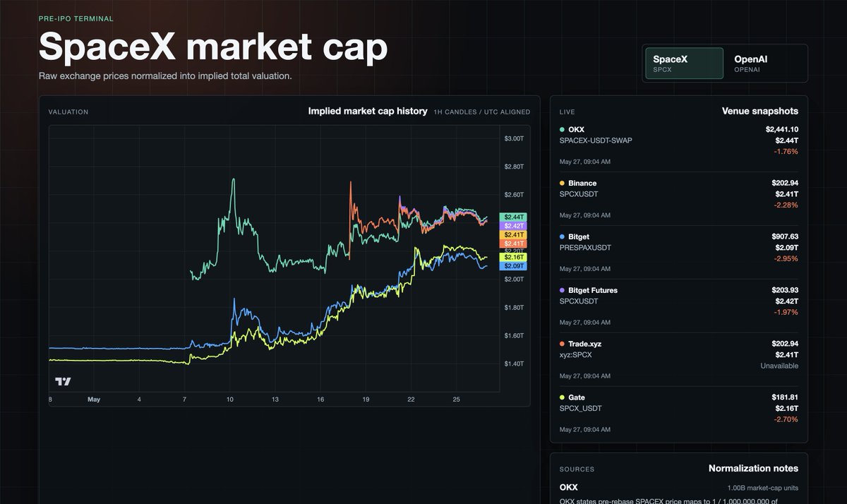Click Implied market cap history title
Viewport: 847px width, 504px height.
pyautogui.click(x=368, y=112)
